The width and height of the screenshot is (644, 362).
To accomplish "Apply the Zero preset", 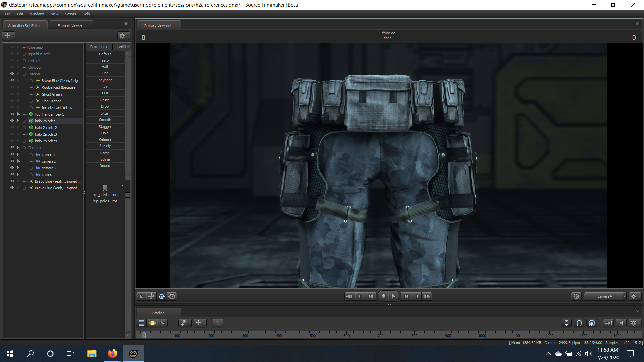I will (x=105, y=60).
